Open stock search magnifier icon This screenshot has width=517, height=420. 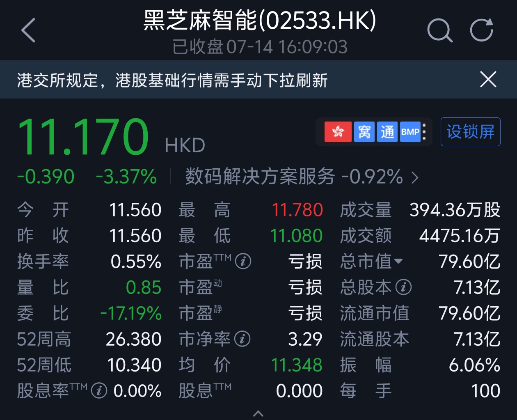point(440,30)
